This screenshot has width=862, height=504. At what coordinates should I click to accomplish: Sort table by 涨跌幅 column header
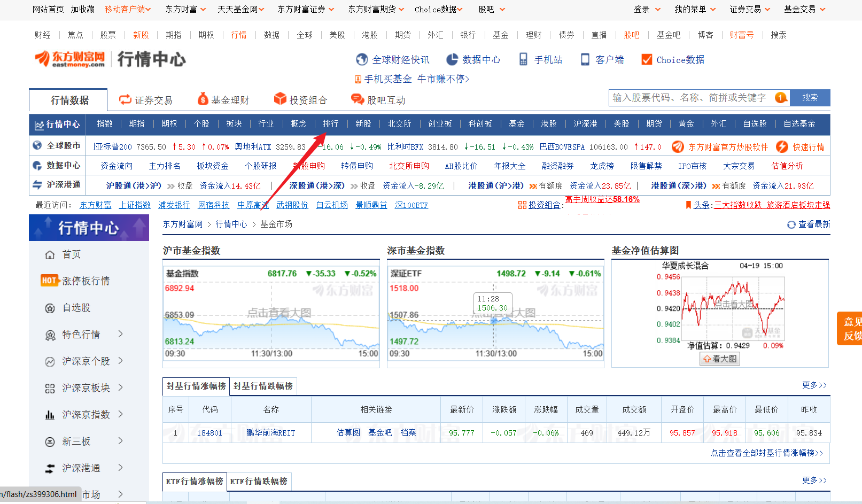tap(546, 409)
